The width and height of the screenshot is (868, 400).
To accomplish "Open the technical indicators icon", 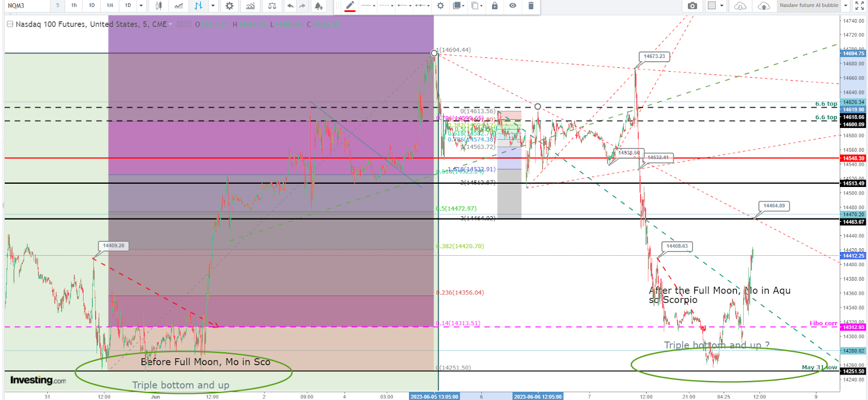I will coord(250,5).
